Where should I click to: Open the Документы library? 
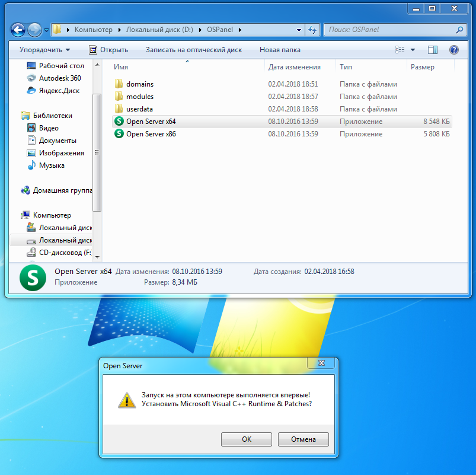click(57, 141)
